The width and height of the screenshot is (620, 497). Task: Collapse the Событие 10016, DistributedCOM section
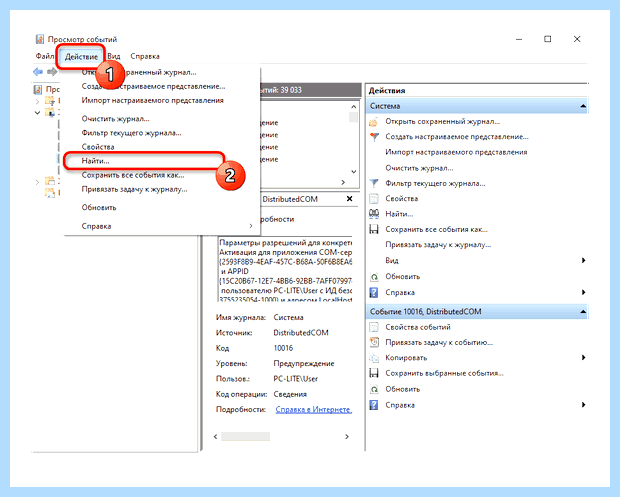click(x=583, y=312)
